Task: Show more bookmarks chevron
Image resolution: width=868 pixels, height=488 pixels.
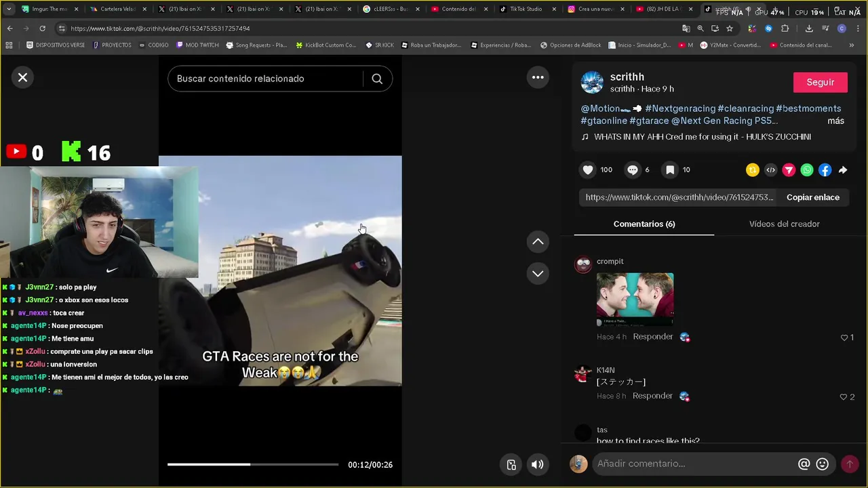Action: pyautogui.click(x=852, y=45)
